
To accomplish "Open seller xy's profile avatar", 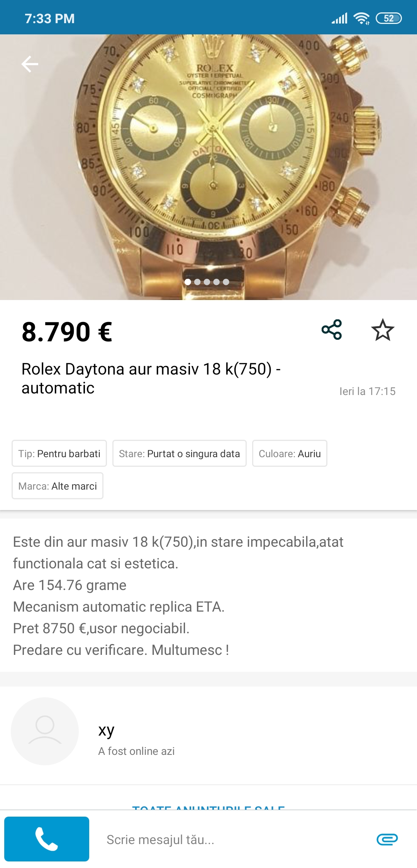I will point(45,731).
